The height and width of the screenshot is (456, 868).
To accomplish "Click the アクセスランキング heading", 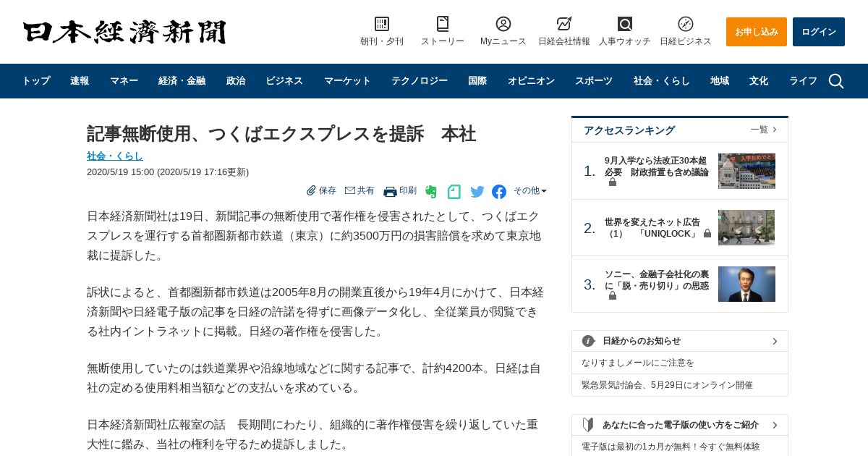I will 629,130.
